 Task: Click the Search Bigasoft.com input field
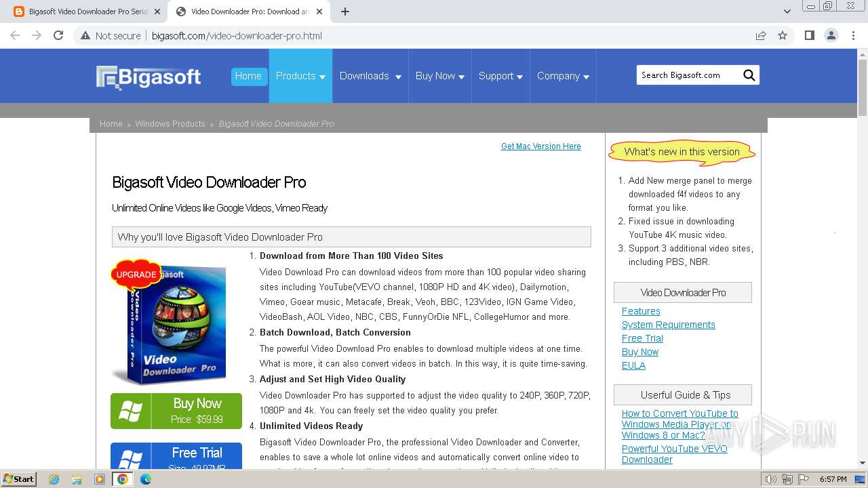pyautogui.click(x=689, y=75)
